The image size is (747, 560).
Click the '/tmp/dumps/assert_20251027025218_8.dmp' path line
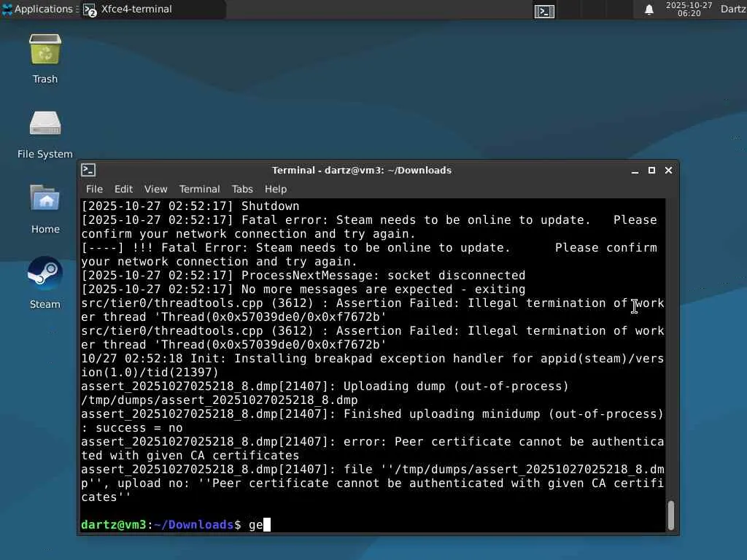coord(219,400)
